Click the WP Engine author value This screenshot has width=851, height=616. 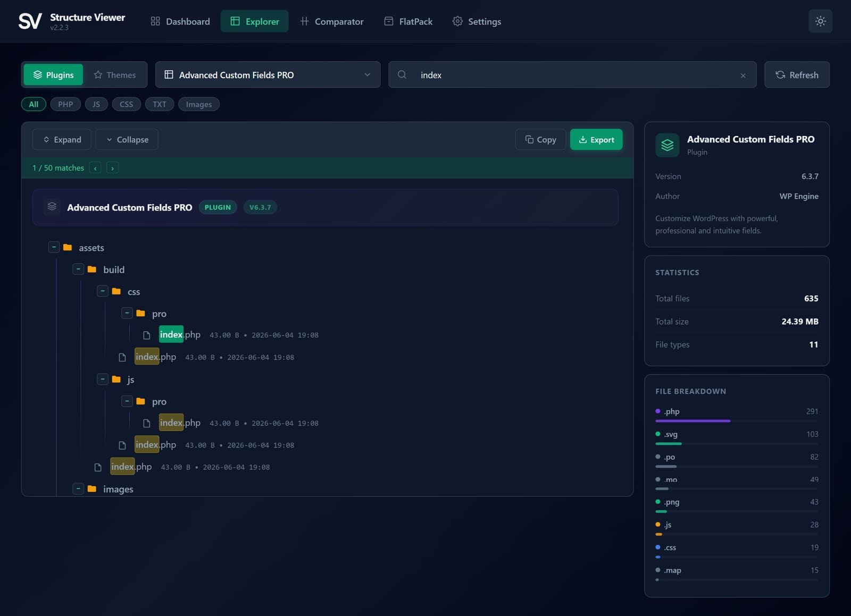click(x=799, y=196)
